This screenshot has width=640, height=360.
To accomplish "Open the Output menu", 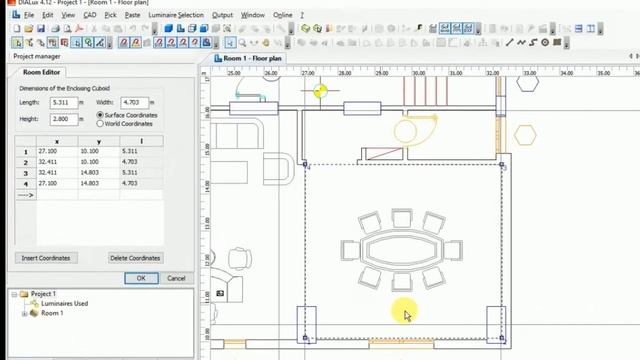I will [222, 15].
